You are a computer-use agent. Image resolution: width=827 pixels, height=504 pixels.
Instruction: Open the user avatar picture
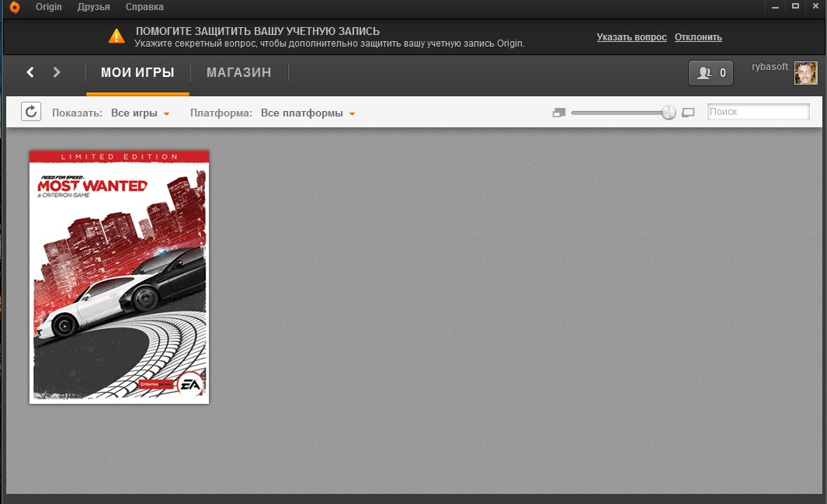[x=805, y=73]
